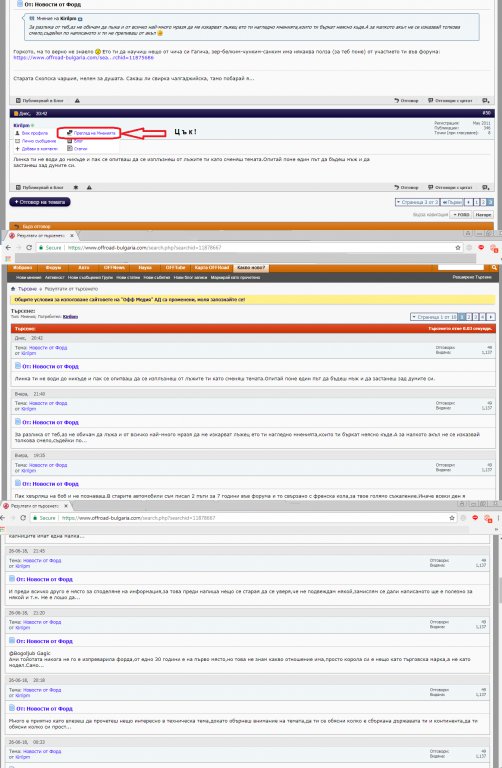Screen dimensions: 502x768
Task: Open the 'Off News' navigation tab
Action: point(114,268)
